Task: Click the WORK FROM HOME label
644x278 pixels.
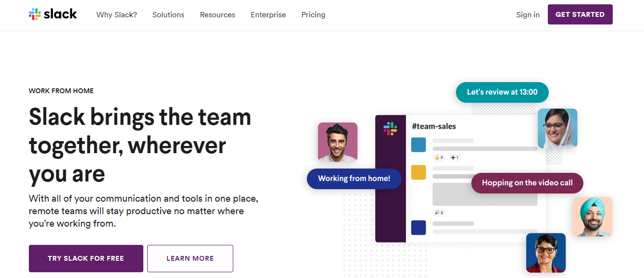Action: pos(61,91)
